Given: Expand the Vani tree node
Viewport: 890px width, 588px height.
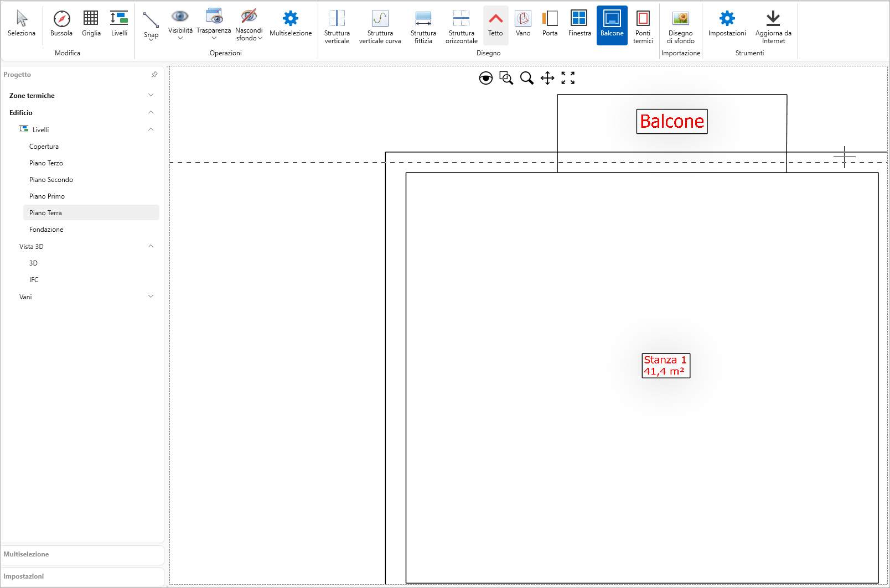Looking at the screenshot, I should 151,296.
